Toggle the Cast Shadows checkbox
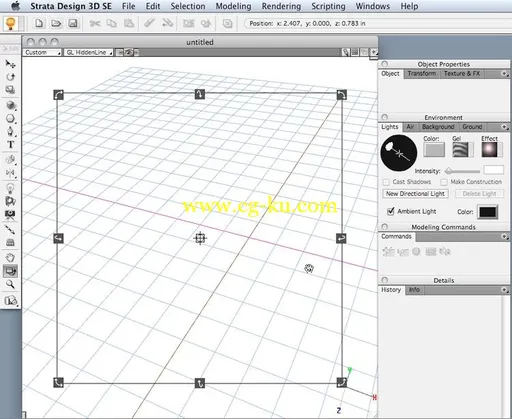This screenshot has height=419, width=512. 386,182
